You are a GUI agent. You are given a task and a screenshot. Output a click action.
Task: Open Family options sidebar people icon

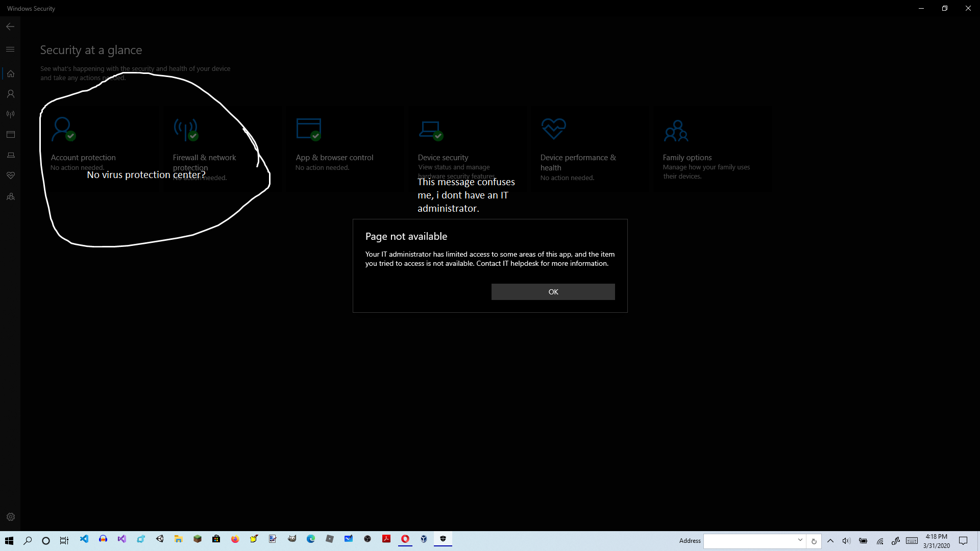[10, 196]
